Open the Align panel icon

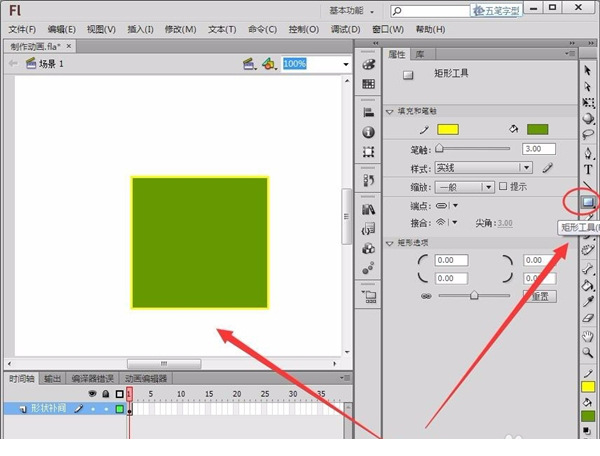[x=368, y=112]
